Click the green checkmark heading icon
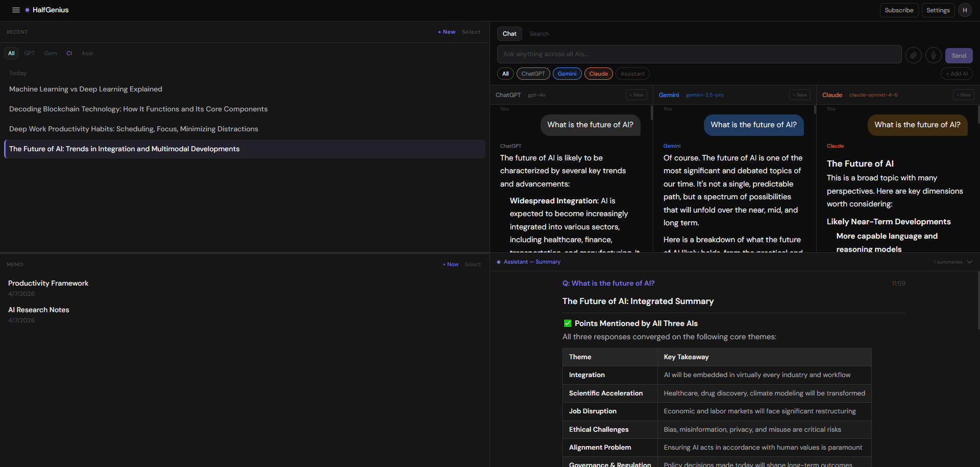980x467 pixels. (x=567, y=323)
